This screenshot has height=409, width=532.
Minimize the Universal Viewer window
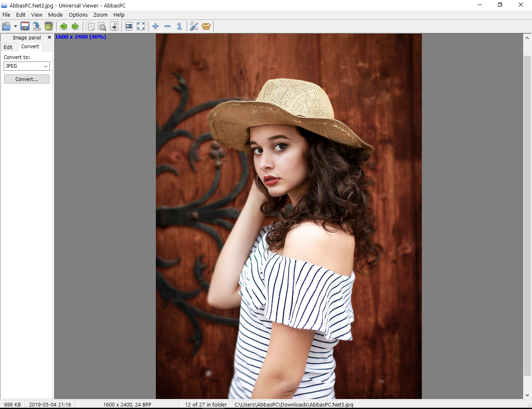point(480,5)
